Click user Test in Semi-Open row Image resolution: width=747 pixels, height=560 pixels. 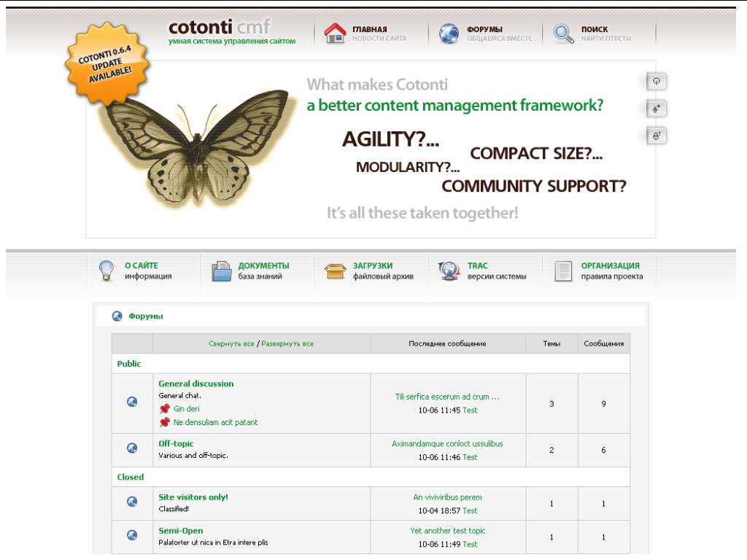(470, 544)
